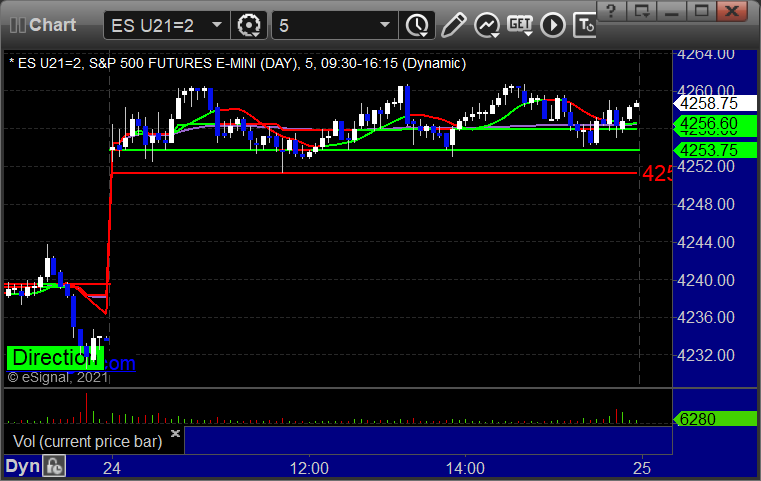This screenshot has height=481, width=761.
Task: Click the 4244.00 price axis label
Action: pyautogui.click(x=706, y=242)
